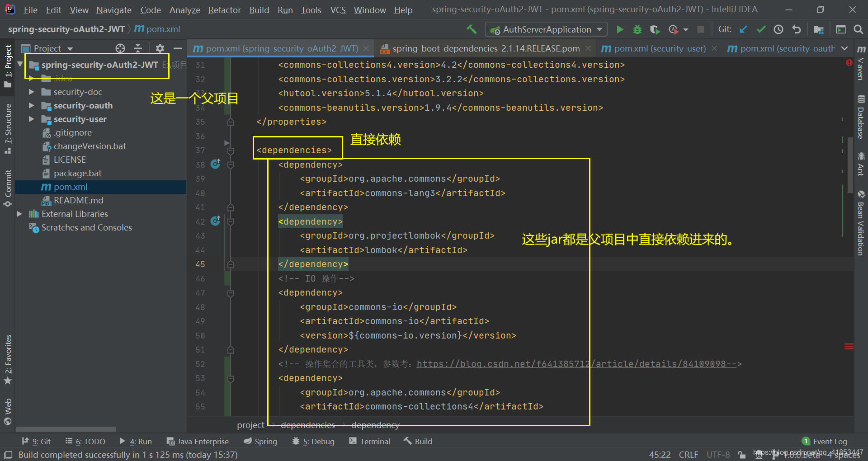
Task: Open the Maven tool window
Action: [861, 63]
